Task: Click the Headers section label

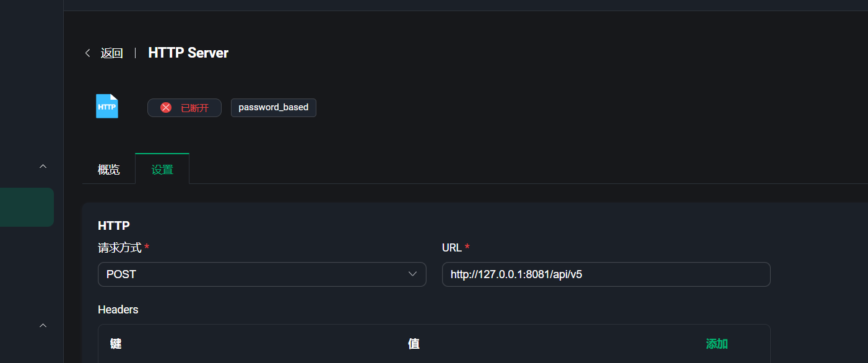Action: pos(118,309)
